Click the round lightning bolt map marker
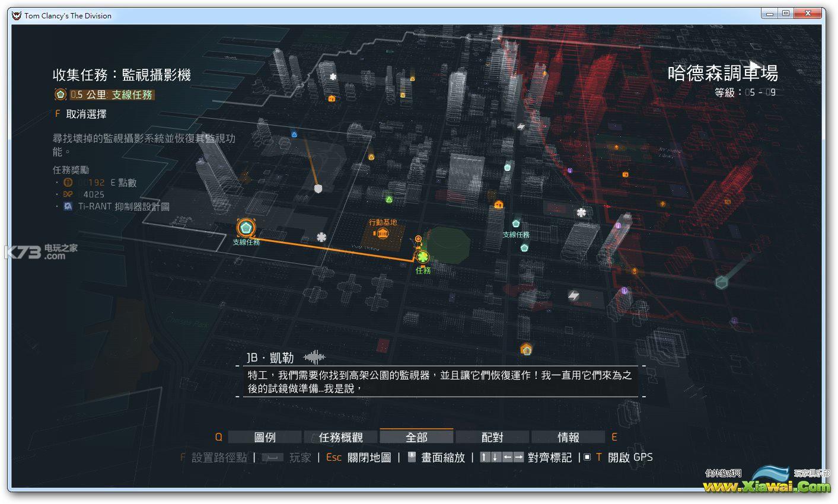This screenshot has height=504, width=838. pos(573,295)
